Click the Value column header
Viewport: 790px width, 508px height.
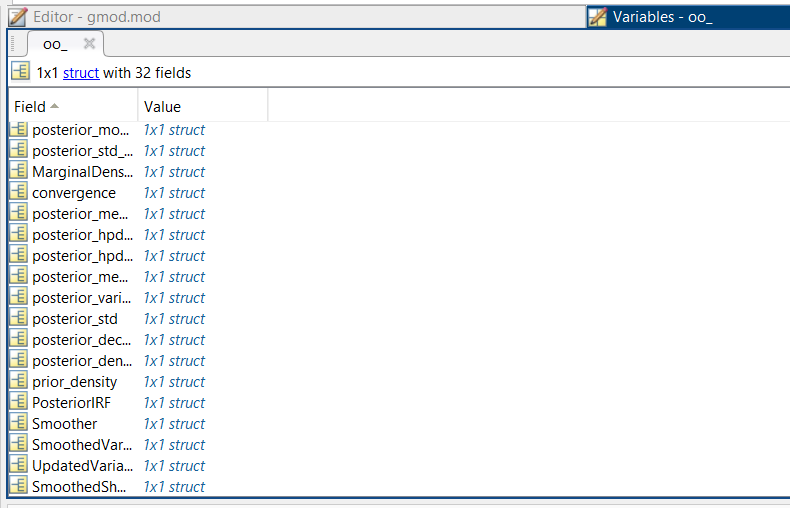click(x=203, y=106)
